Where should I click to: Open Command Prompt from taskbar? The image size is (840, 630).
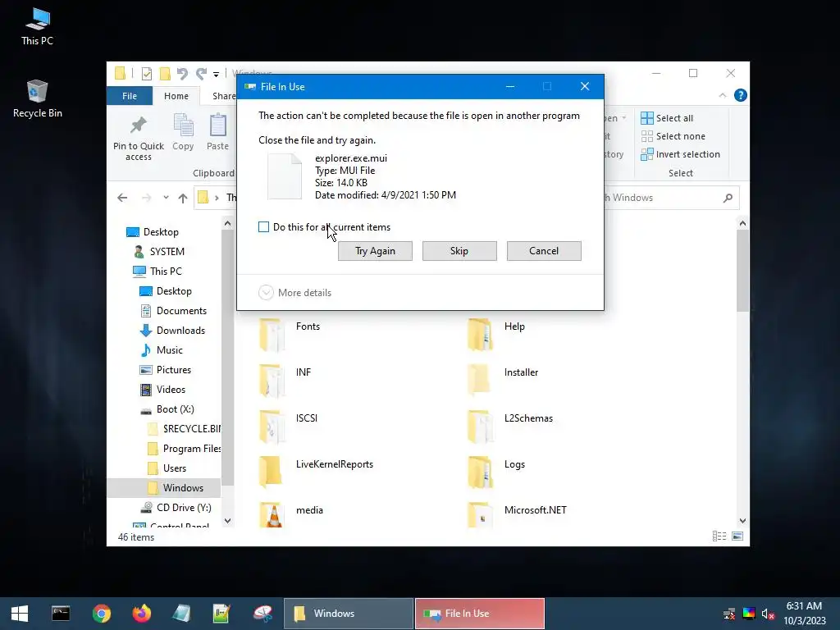(x=61, y=614)
